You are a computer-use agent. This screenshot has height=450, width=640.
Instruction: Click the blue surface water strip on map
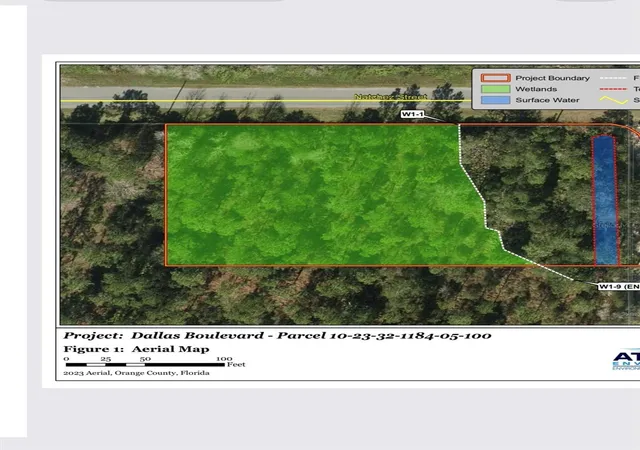(x=605, y=200)
